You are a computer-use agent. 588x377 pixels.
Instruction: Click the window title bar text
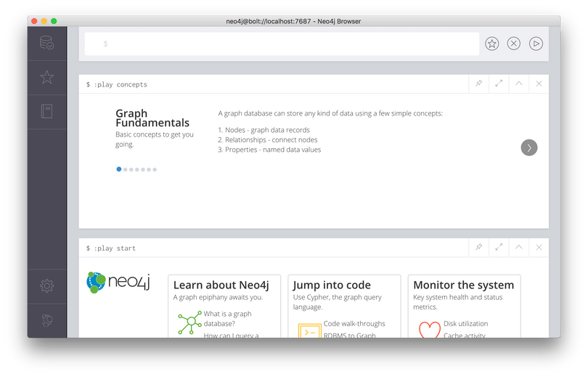[x=293, y=21]
